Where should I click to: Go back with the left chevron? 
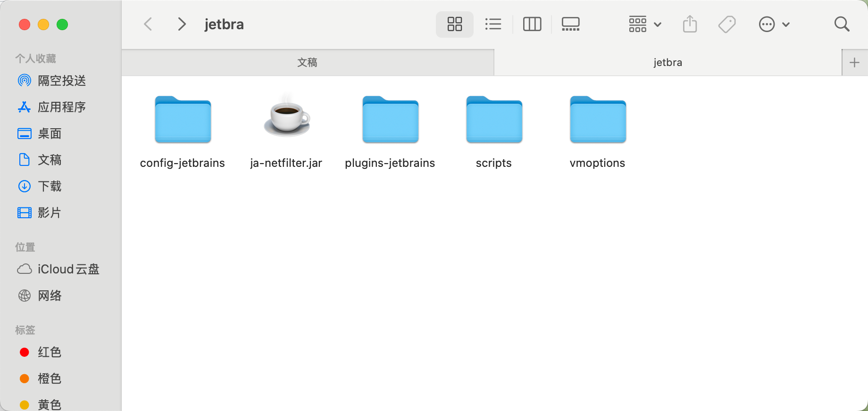coord(148,24)
